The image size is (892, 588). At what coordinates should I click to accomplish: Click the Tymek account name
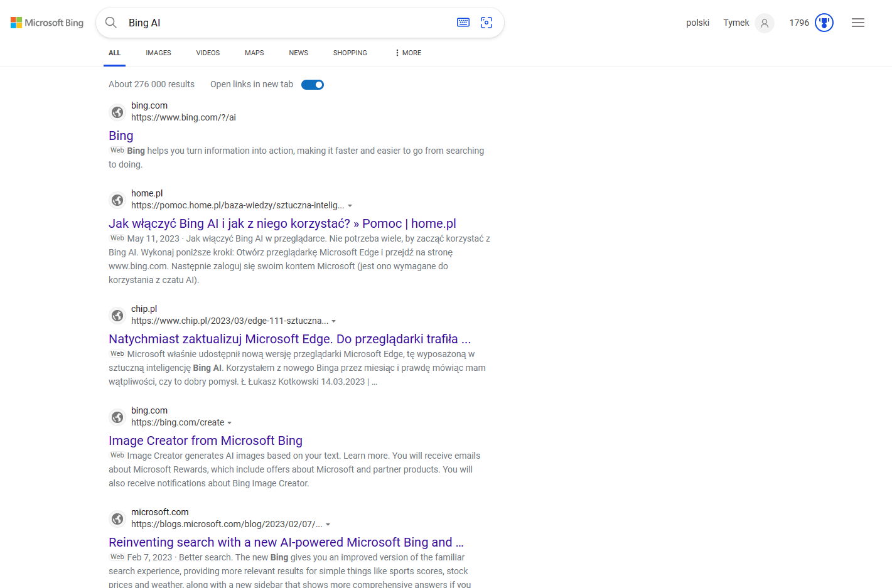click(736, 23)
